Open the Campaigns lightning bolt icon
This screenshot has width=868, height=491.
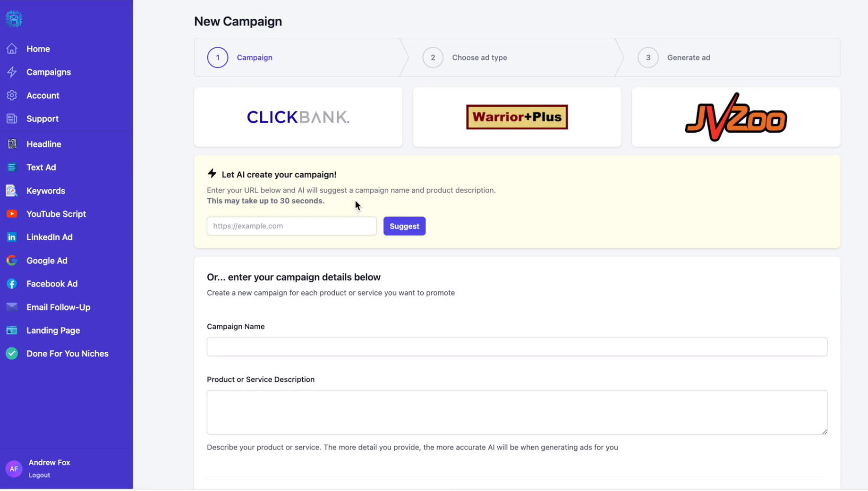(x=12, y=72)
